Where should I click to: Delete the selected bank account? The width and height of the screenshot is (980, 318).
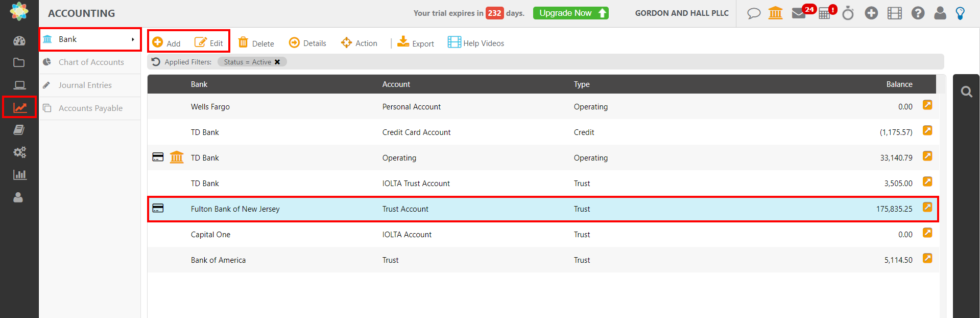click(256, 43)
